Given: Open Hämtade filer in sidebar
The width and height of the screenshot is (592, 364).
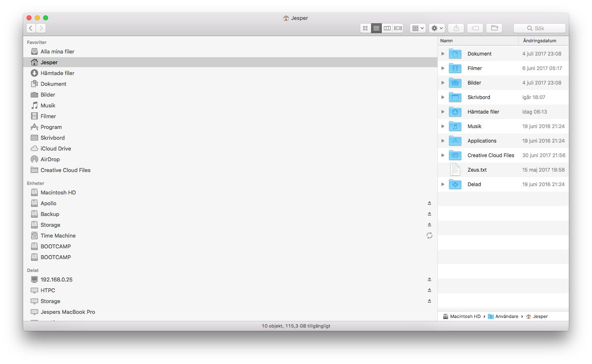Looking at the screenshot, I should pos(230,73).
